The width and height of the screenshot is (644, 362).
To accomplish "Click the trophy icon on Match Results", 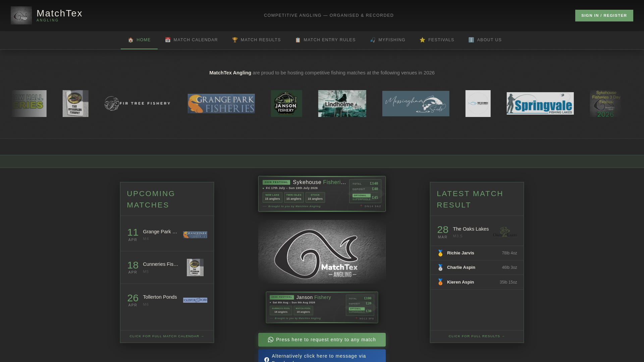I will (x=235, y=40).
